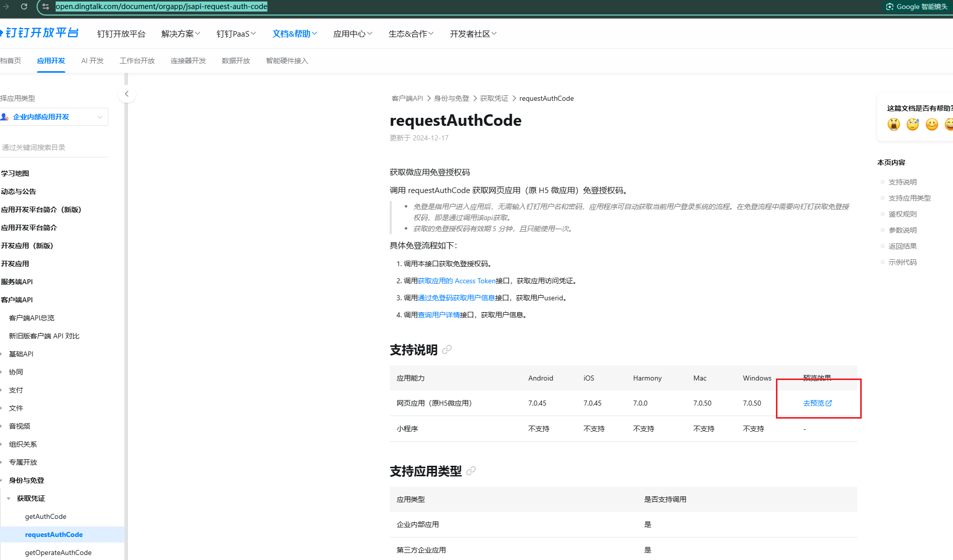Open the 解决方案 dropdown menu
Viewport: 953px width, 560px height.
pos(181,34)
